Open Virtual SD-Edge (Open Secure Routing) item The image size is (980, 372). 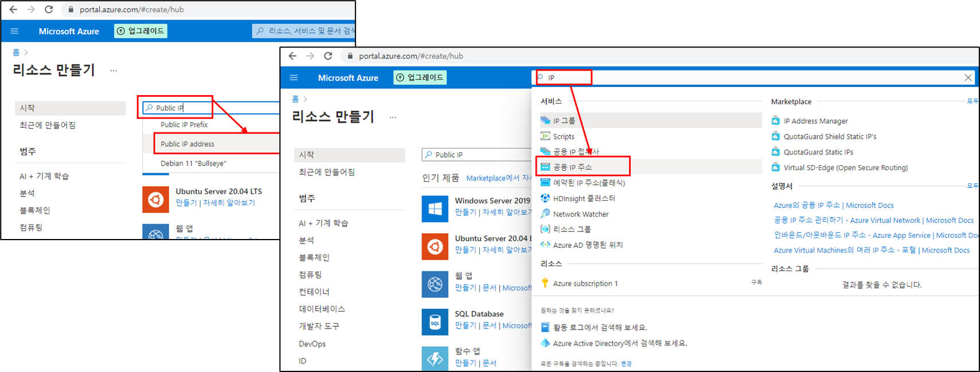click(x=846, y=167)
